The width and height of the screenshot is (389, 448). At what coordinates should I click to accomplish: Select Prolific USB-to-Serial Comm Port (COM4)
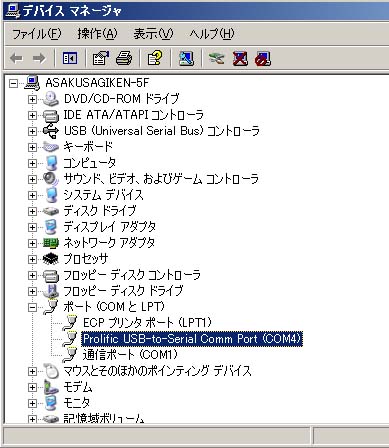point(192,339)
